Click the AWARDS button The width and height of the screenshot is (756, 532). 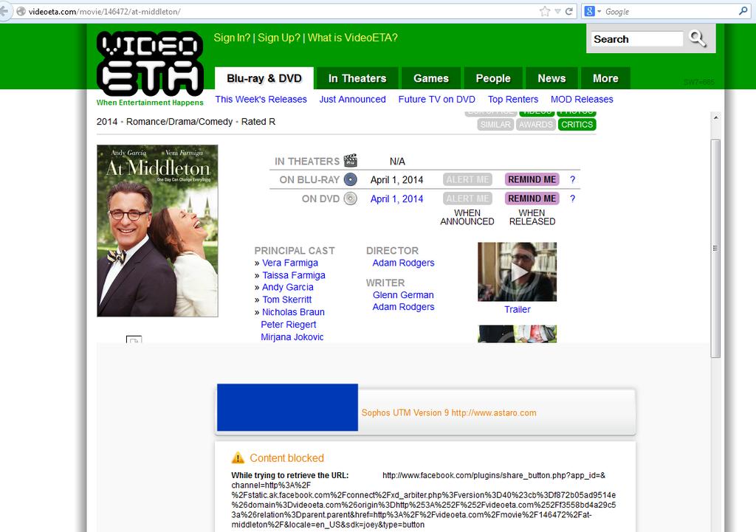coord(536,125)
